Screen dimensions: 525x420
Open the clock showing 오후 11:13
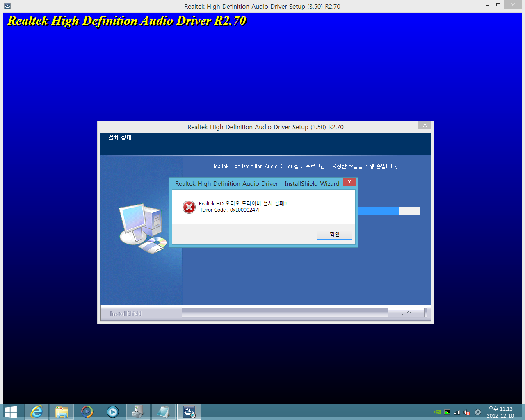point(500,412)
